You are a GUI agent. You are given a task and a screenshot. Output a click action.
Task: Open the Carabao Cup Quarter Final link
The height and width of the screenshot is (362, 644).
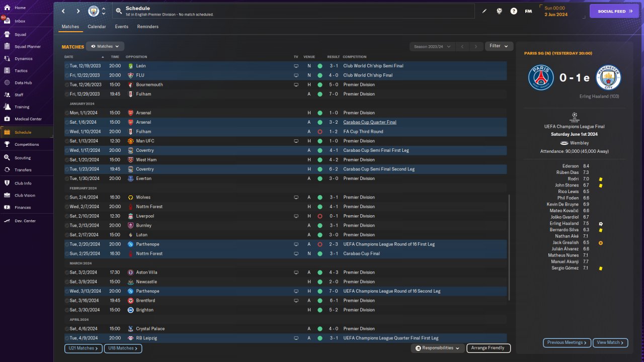(370, 122)
